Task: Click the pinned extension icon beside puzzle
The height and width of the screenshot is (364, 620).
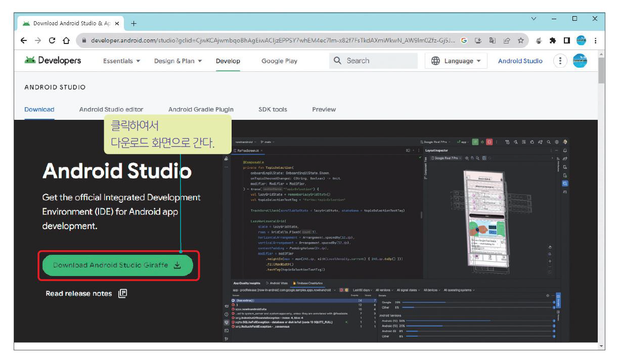Action: point(539,41)
